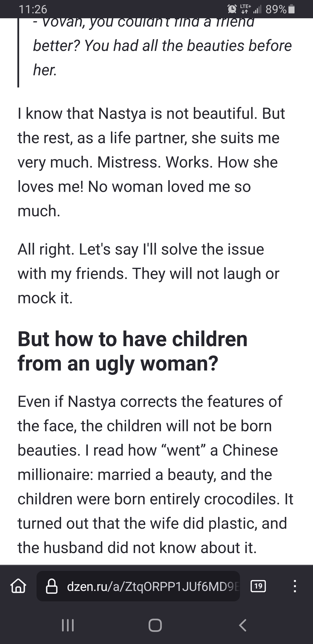The height and width of the screenshot is (644, 313).
Task: Click the italic quote mentioning Vovan
Action: [162, 47]
